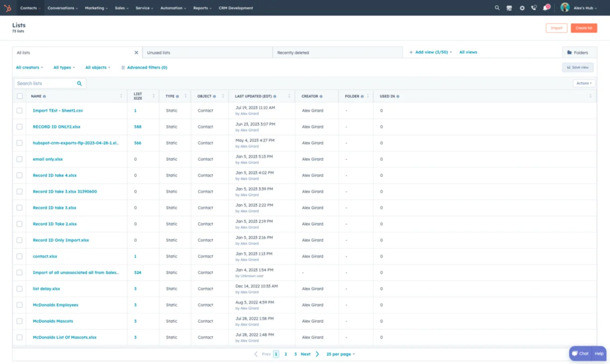Click the HubSpot sprocket logo
The width and height of the screenshot is (610, 364).
pos(8,8)
